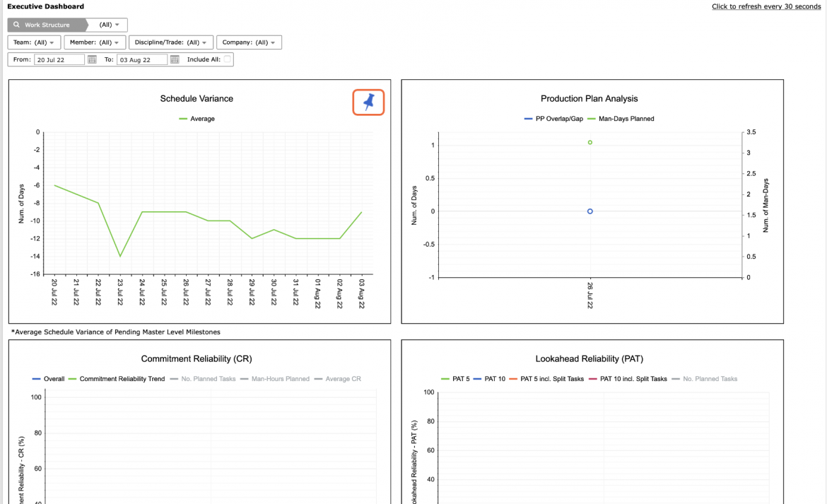The width and height of the screenshot is (827, 504).
Task: Click the Work Structure search magnifier icon
Action: tap(16, 25)
